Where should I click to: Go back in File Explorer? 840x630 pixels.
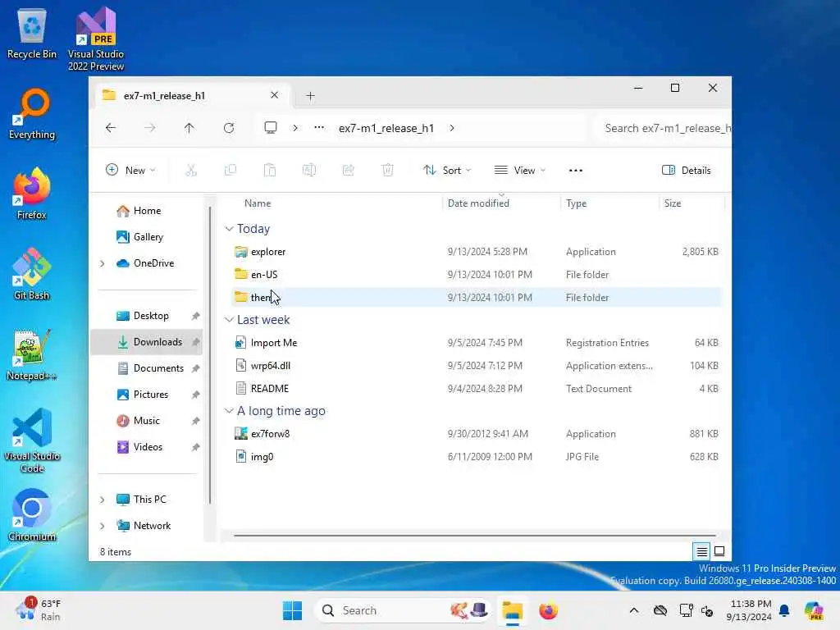pyautogui.click(x=111, y=128)
